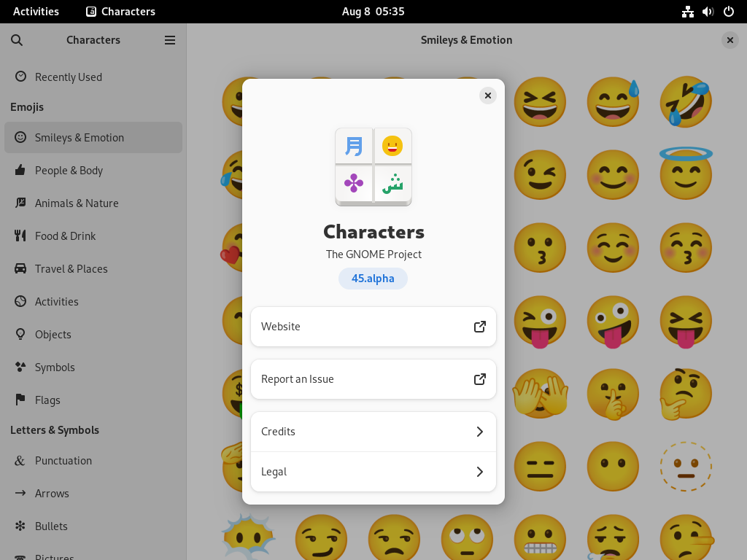Screen dimensions: 747x560
Task: Pick the grinning squinting face emoji
Action: coord(540,101)
